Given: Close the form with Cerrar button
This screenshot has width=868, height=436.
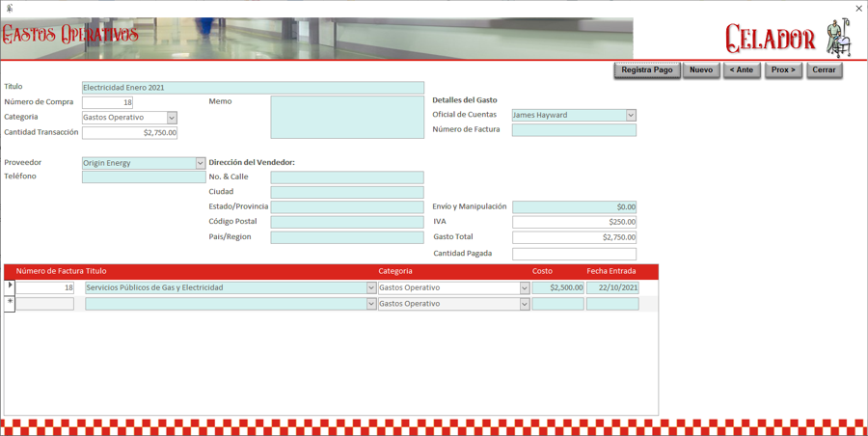Looking at the screenshot, I should pos(824,70).
